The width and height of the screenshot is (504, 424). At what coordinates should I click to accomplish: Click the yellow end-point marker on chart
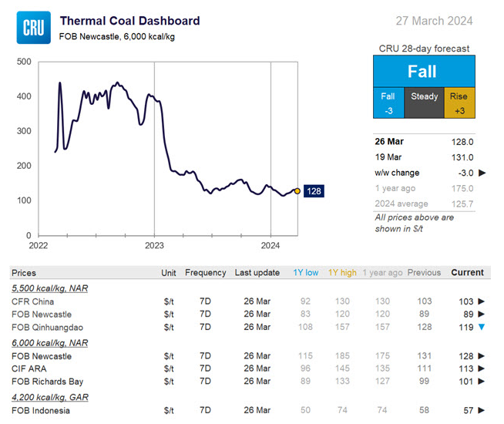click(x=297, y=191)
